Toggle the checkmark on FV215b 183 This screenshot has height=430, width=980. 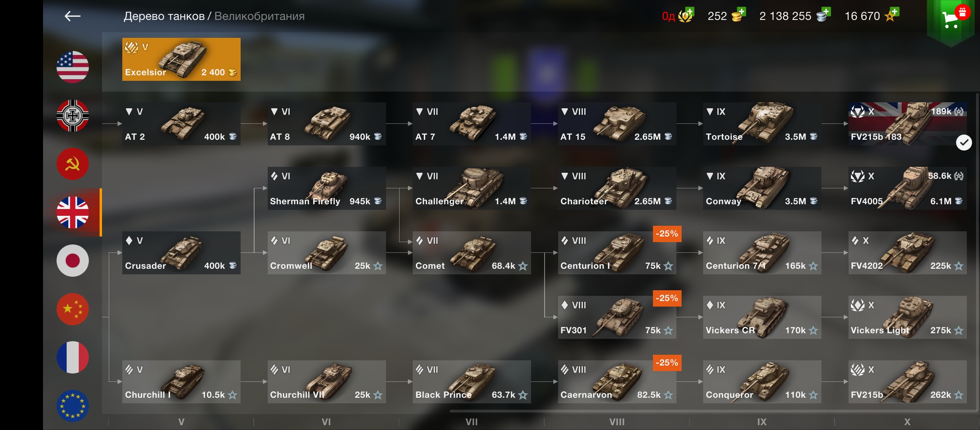pyautogui.click(x=964, y=143)
